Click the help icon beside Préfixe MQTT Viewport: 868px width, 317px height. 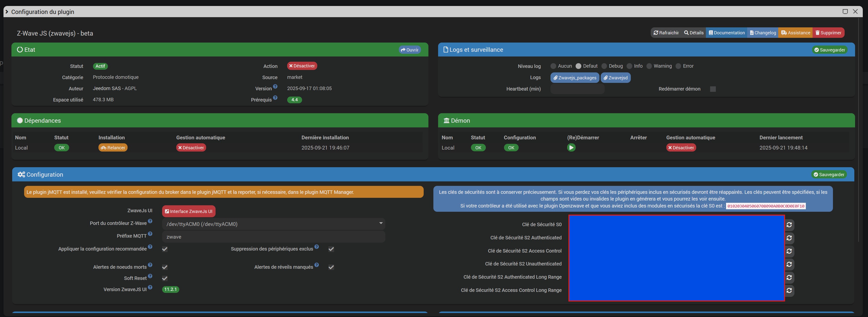point(150,234)
